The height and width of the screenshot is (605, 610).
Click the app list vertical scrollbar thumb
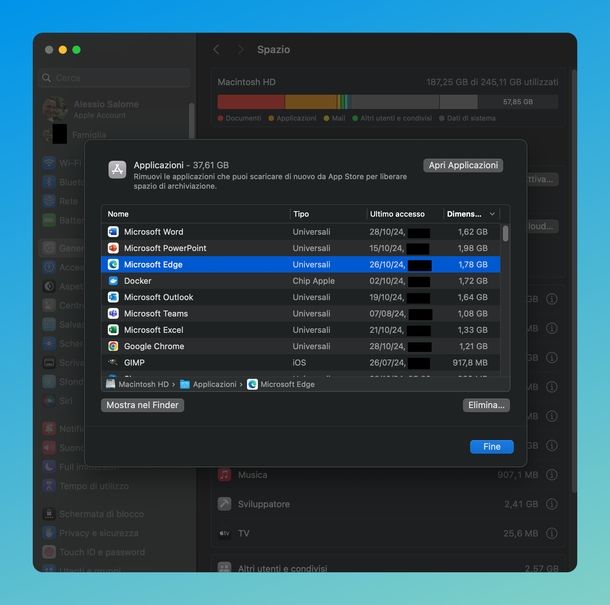pyautogui.click(x=505, y=234)
